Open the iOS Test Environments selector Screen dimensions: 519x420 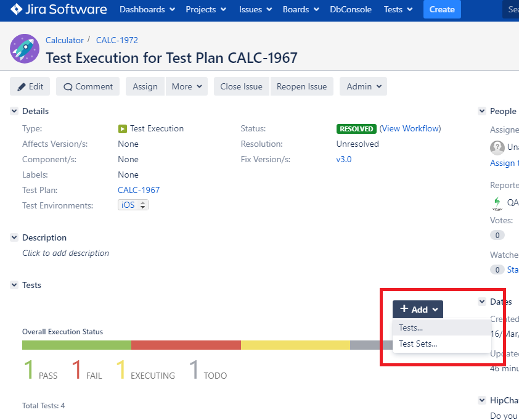[133, 205]
